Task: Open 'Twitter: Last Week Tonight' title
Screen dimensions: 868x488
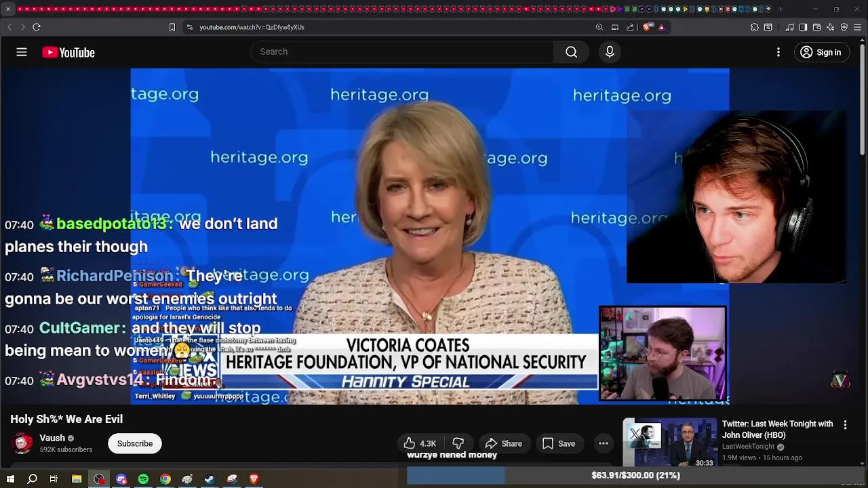Action: click(777, 429)
